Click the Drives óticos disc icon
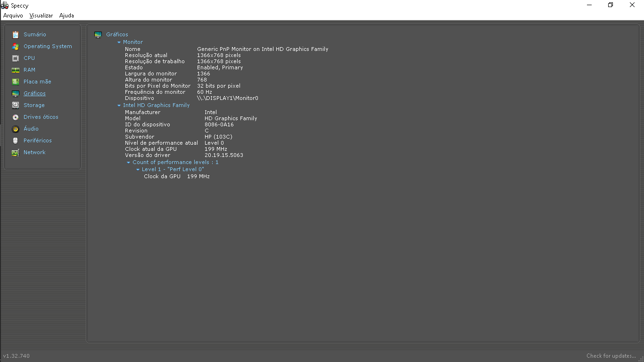Image resolution: width=644 pixels, height=362 pixels. 16,117
